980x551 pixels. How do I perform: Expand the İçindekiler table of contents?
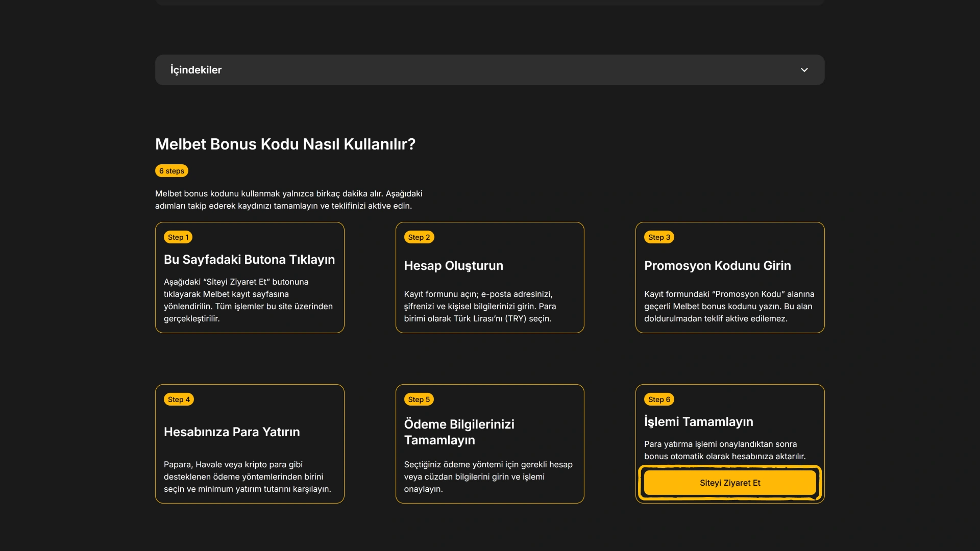click(x=489, y=70)
